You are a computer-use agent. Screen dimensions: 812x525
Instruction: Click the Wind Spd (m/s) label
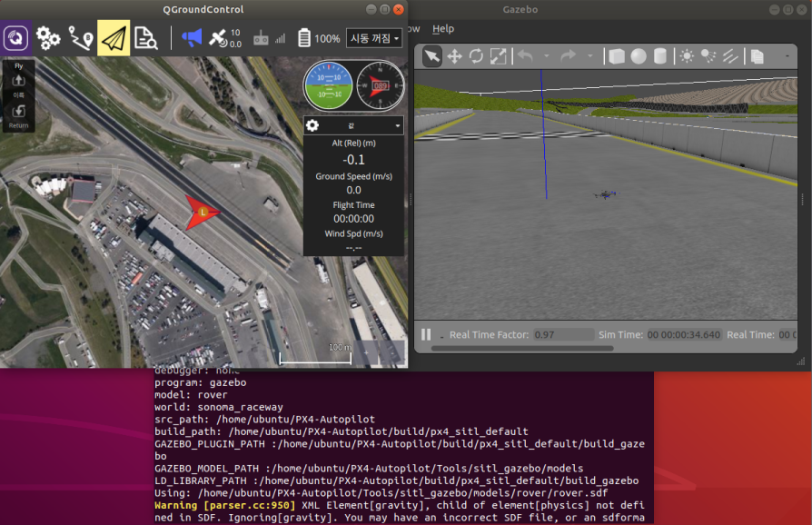(353, 233)
